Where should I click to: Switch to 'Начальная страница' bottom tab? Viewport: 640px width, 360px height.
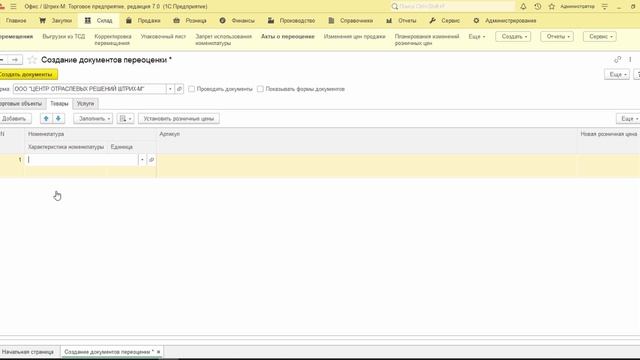[x=29, y=351]
